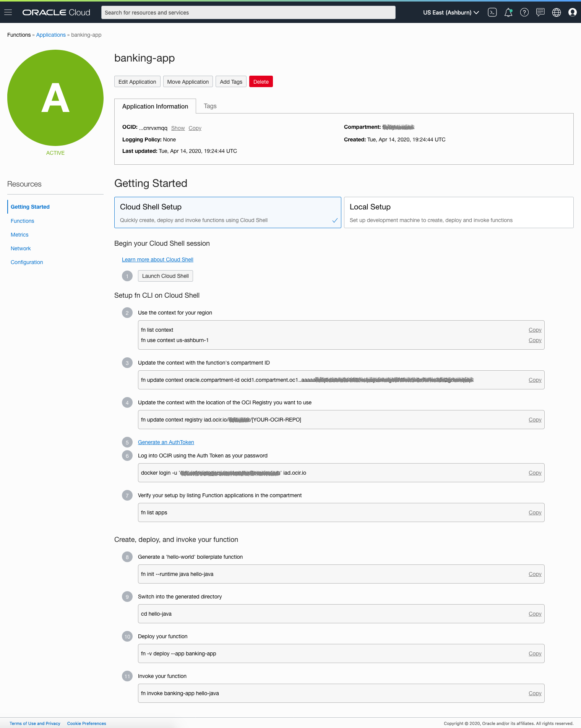Click 'fn init --runtime java hello-java' text
This screenshot has height=728, width=581.
tap(177, 574)
